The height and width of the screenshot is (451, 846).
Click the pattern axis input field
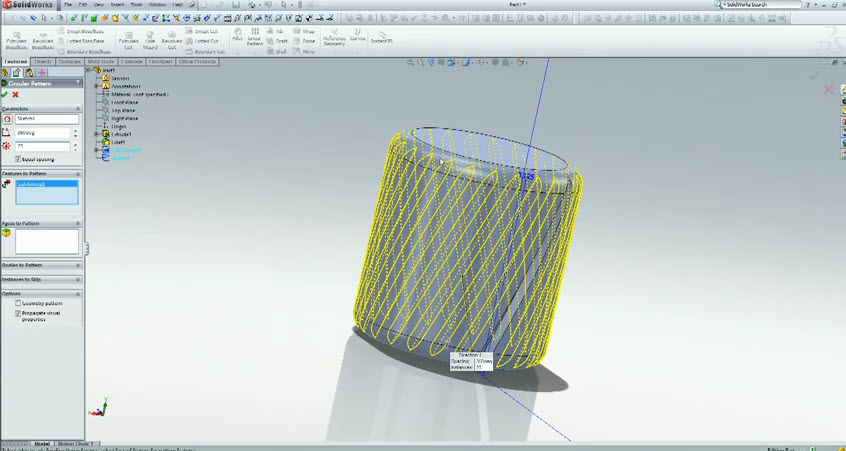coord(47,119)
